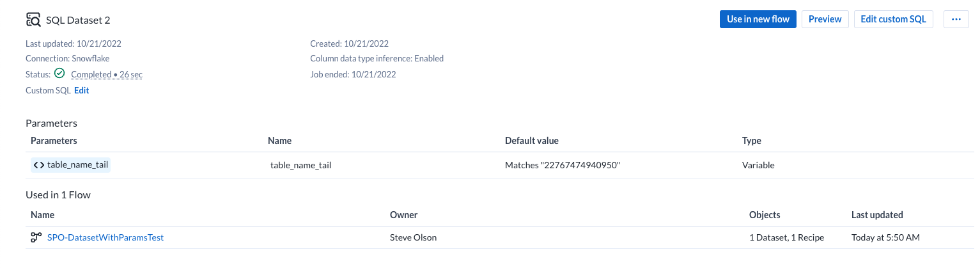The height and width of the screenshot is (270, 980).
Task: Click the Owner column header
Action: (x=403, y=215)
